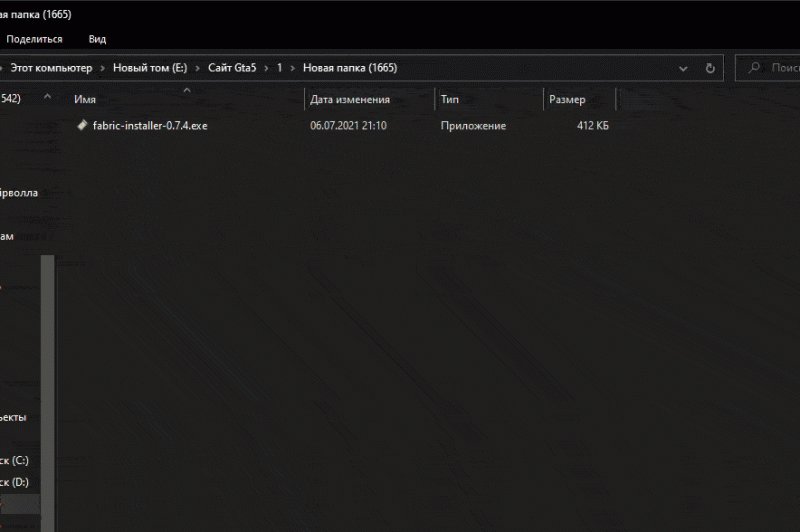Open the Вид ribbon tab
The height and width of the screenshot is (532, 800).
(x=97, y=39)
